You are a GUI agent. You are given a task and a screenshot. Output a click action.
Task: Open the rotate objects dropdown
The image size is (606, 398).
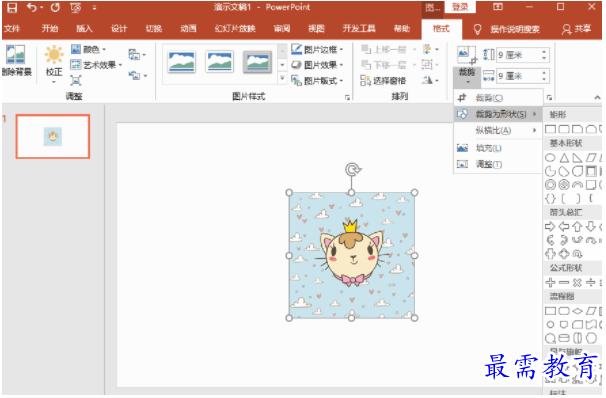(431, 80)
